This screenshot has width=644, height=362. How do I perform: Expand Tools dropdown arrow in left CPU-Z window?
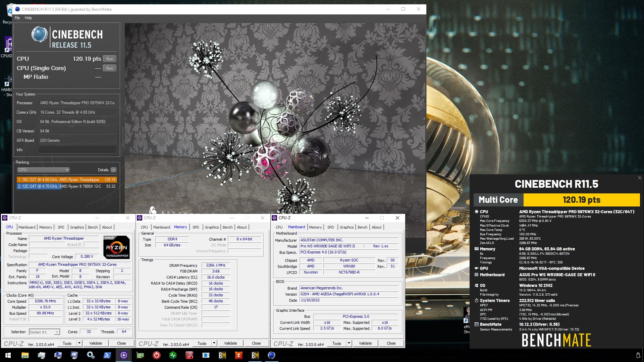(79, 343)
